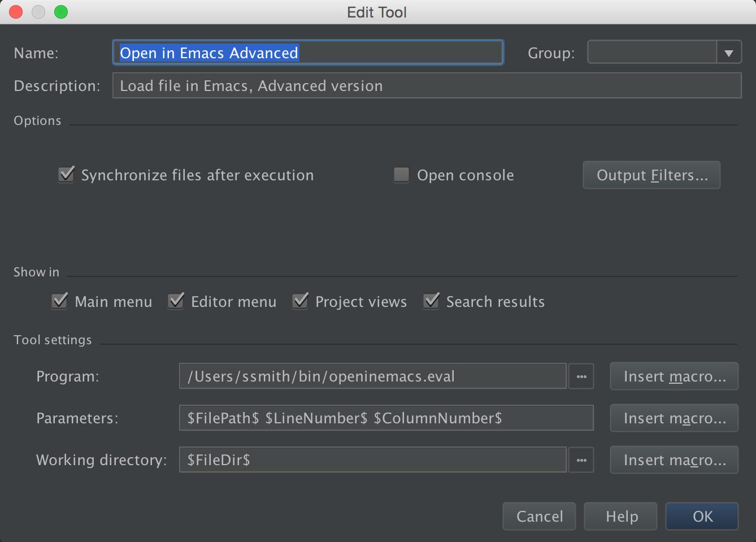Edit the tool Name field
Screen dimensions: 756x542
(307, 52)
